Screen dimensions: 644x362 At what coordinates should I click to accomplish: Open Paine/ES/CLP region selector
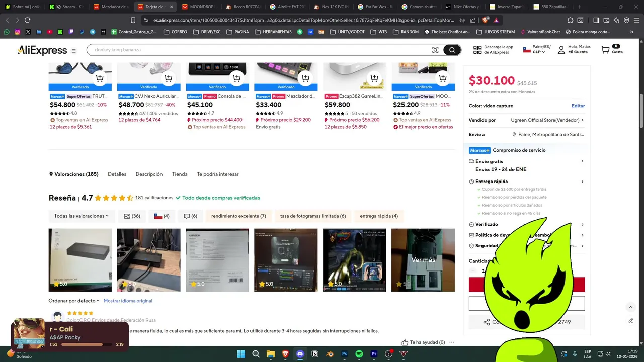(x=537, y=49)
